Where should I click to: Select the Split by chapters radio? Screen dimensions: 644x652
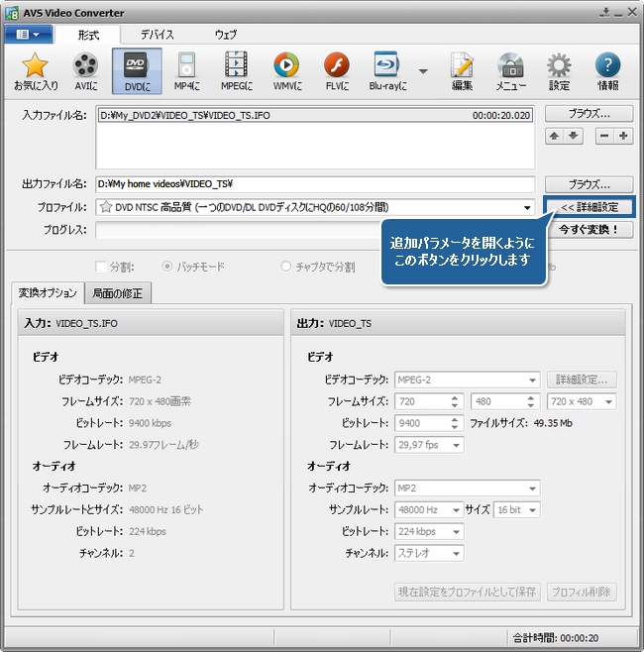(285, 267)
